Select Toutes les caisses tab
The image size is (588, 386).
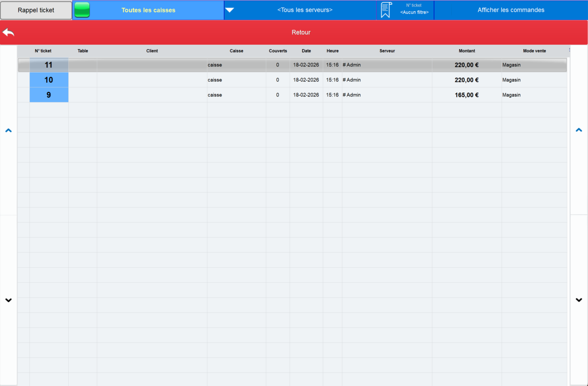click(x=148, y=10)
